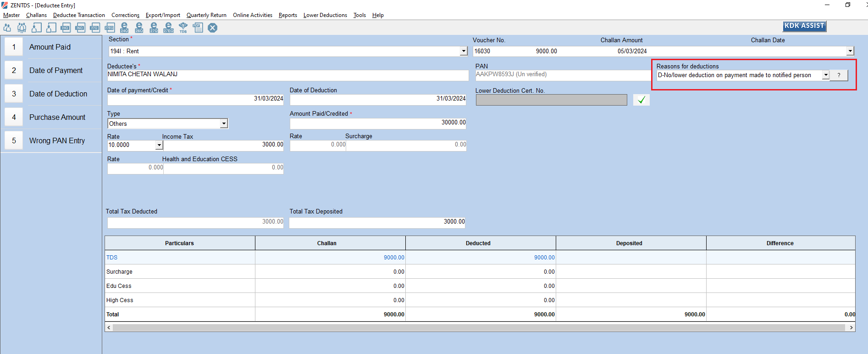Image resolution: width=868 pixels, height=354 pixels.
Task: Click the e-return 27Q icon
Action: coord(154,28)
